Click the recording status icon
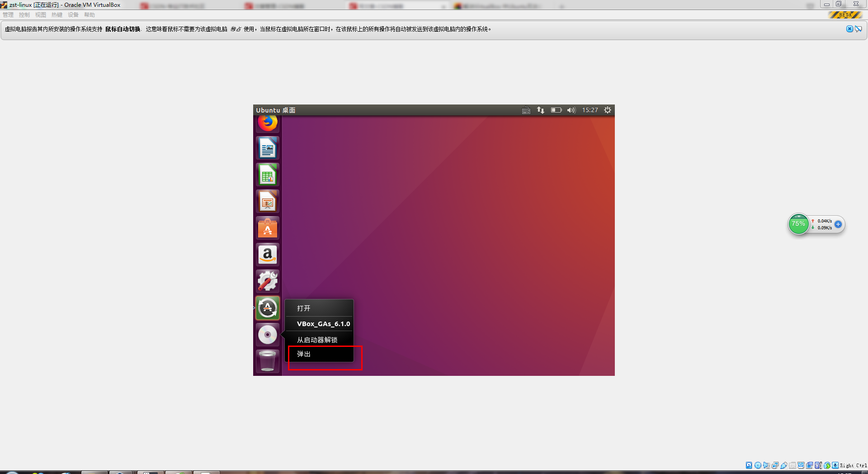This screenshot has width=868, height=474. [809, 465]
